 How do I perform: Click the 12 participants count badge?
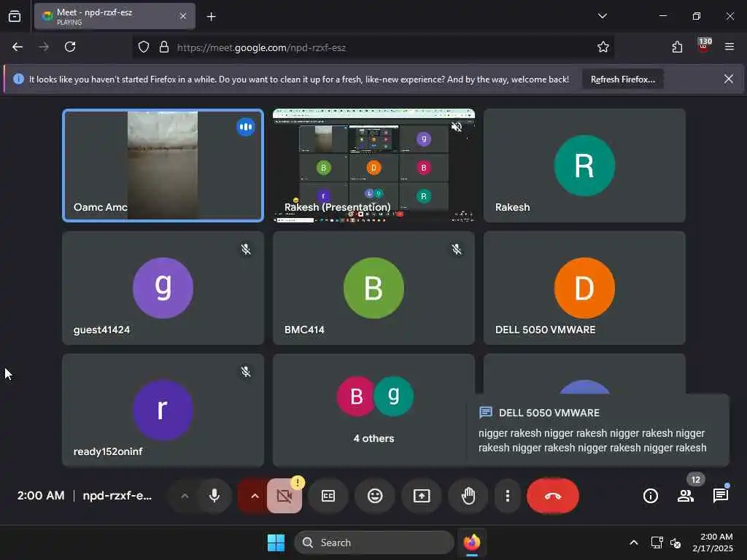click(695, 480)
